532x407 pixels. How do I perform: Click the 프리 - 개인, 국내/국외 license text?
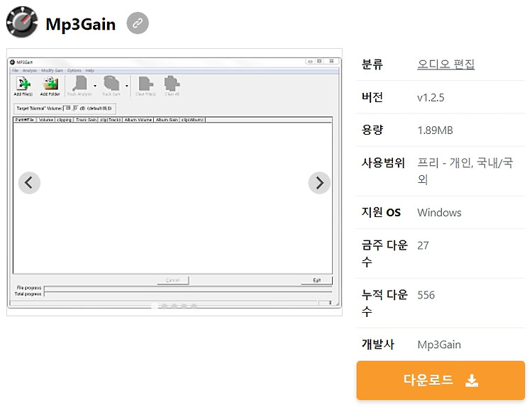click(465, 171)
